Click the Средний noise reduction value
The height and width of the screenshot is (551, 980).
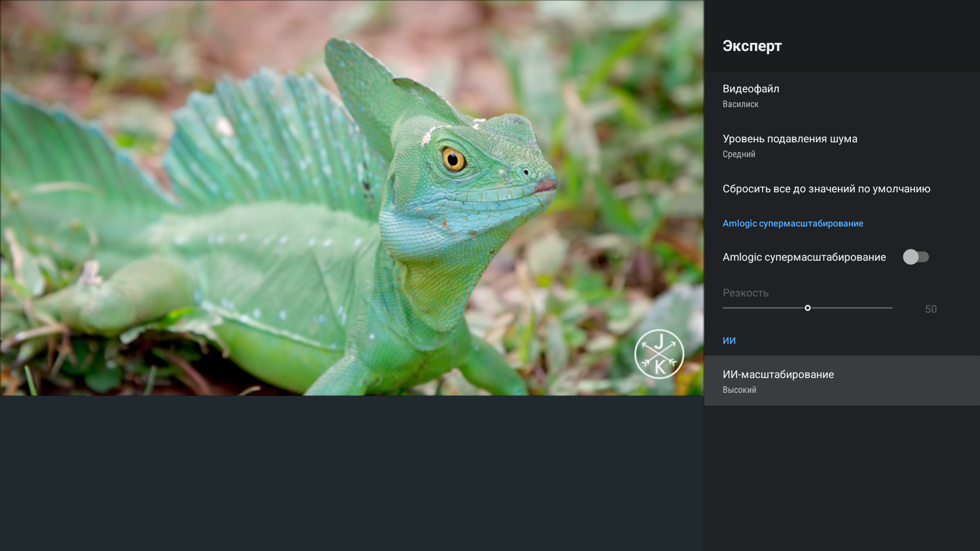pyautogui.click(x=739, y=154)
